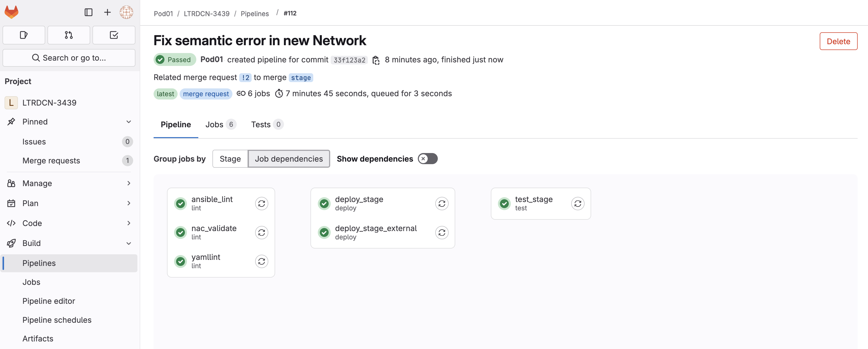
Task: Enable the Show dependencies switch
Action: pos(428,159)
